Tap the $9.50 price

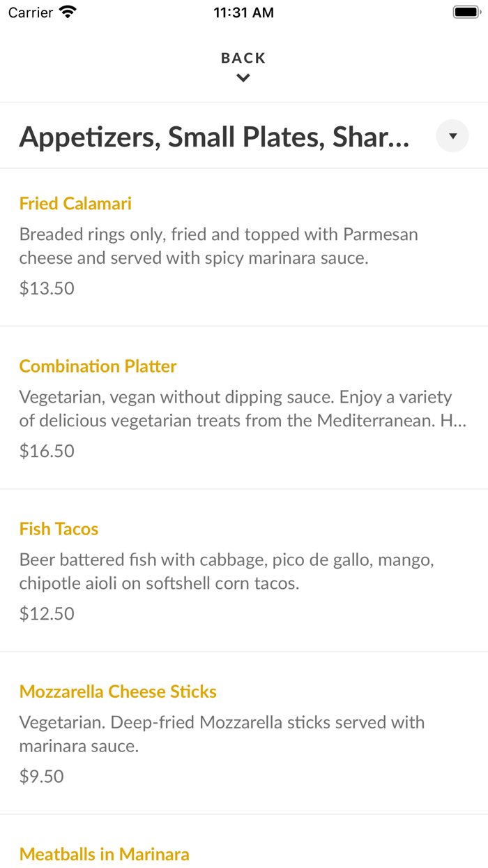pos(42,776)
